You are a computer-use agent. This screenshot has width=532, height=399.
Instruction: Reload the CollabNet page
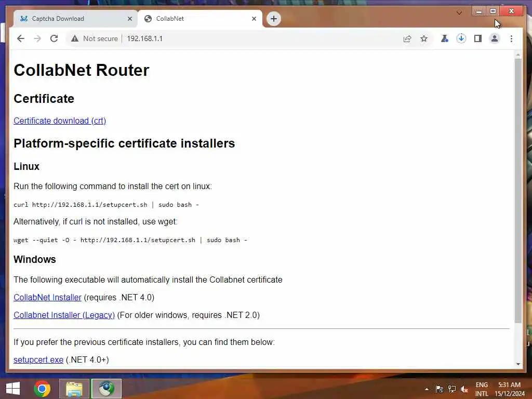[x=54, y=38]
